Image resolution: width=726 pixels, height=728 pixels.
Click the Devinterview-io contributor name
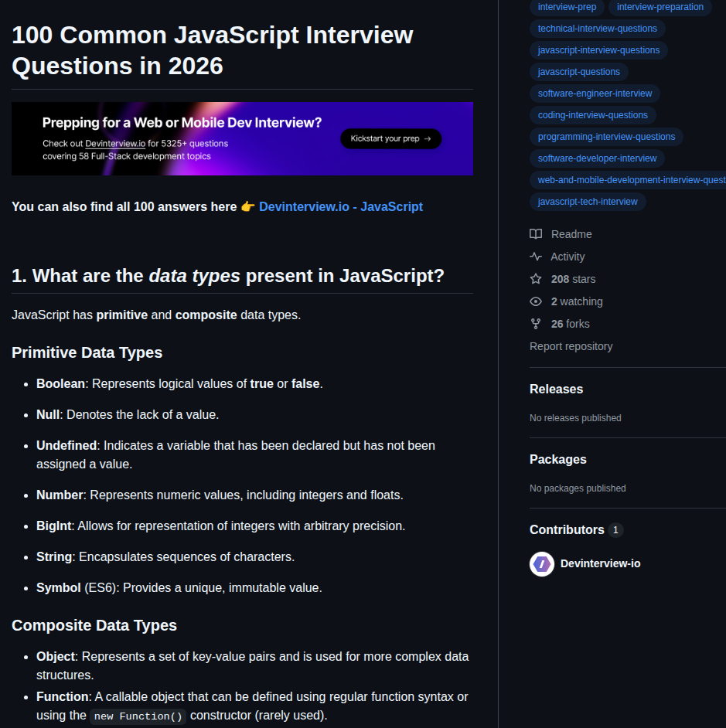click(x=600, y=563)
